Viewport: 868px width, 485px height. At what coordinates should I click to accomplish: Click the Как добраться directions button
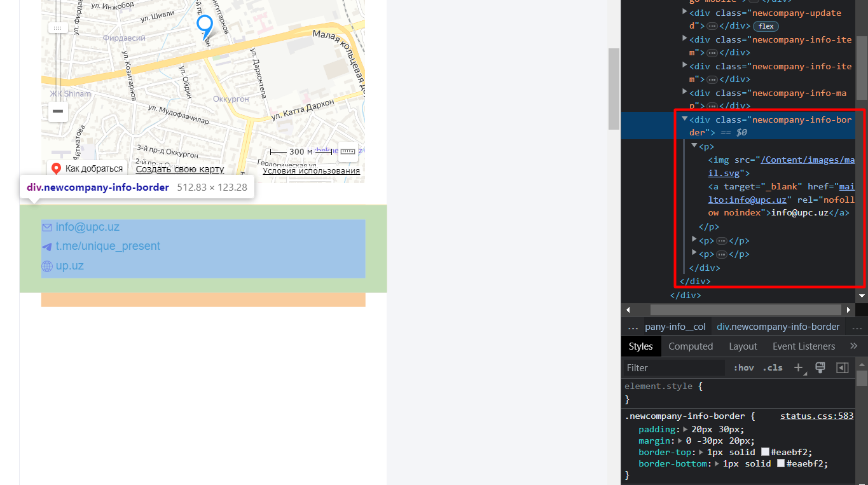coord(88,168)
